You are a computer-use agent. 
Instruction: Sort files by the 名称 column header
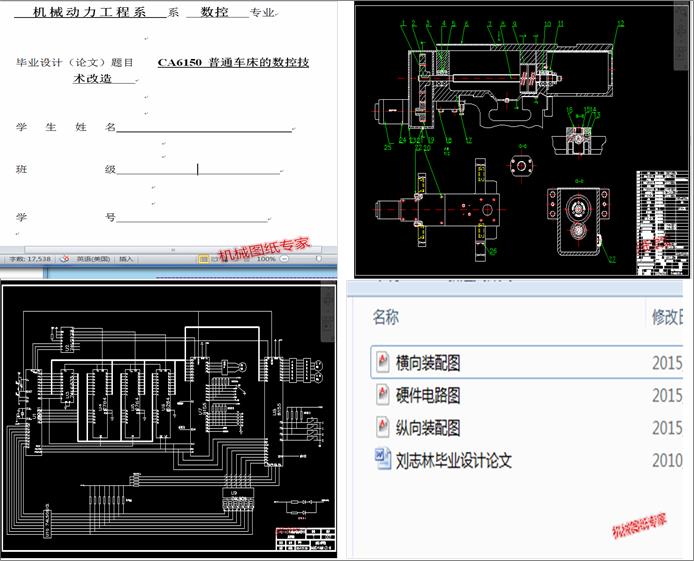(386, 317)
